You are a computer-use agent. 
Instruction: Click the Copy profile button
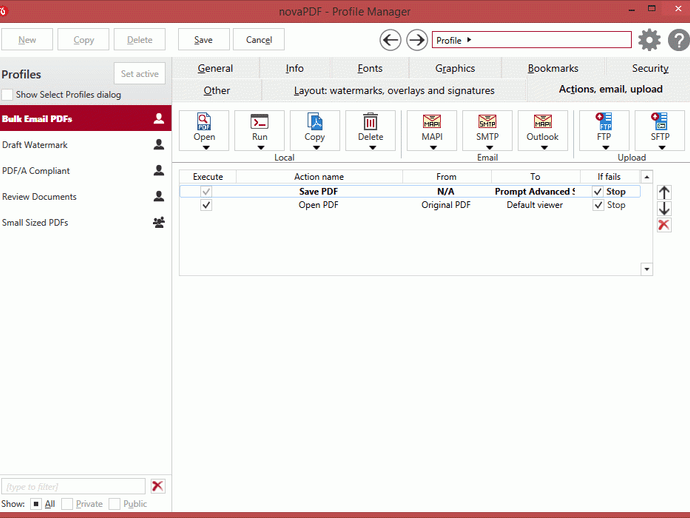tap(83, 40)
